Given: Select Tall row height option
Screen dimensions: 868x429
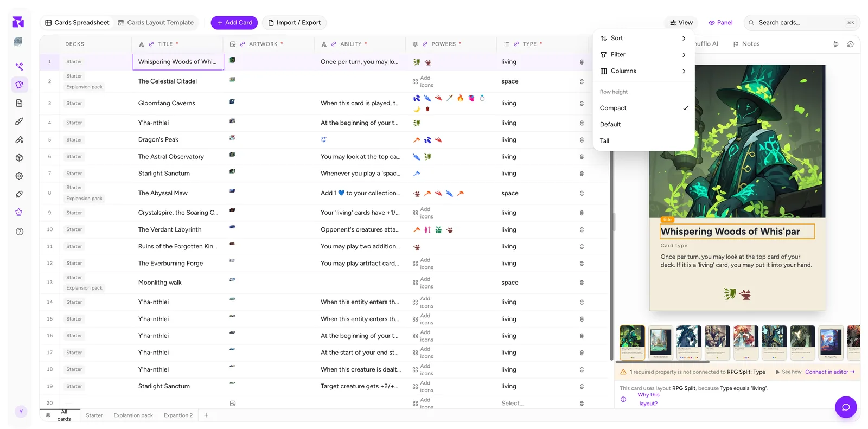Looking at the screenshot, I should 644,140.
